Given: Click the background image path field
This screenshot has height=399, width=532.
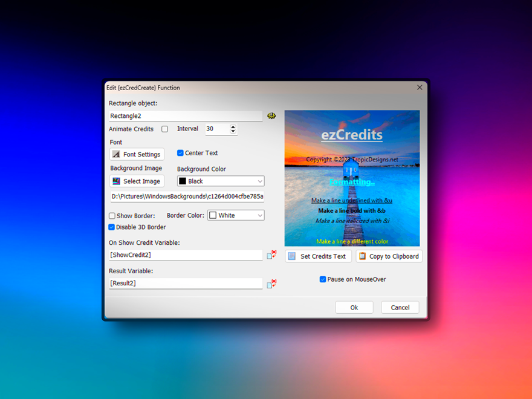Looking at the screenshot, I should click(186, 196).
